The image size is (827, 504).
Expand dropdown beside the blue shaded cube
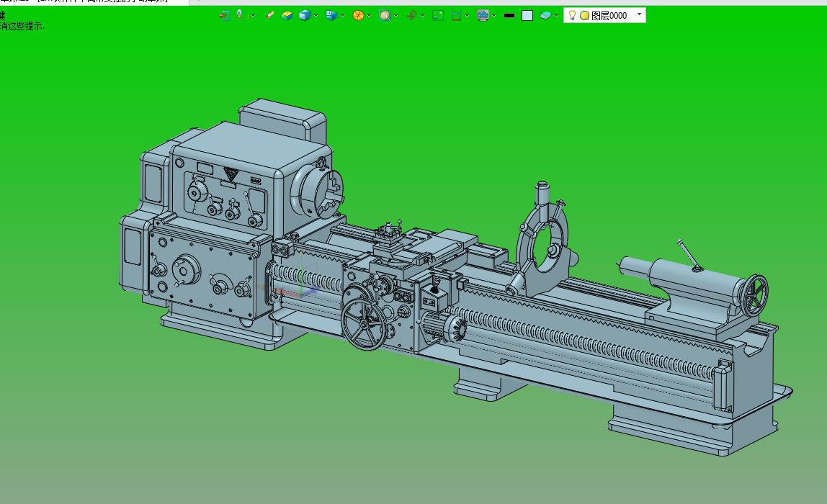pyautogui.click(x=316, y=16)
